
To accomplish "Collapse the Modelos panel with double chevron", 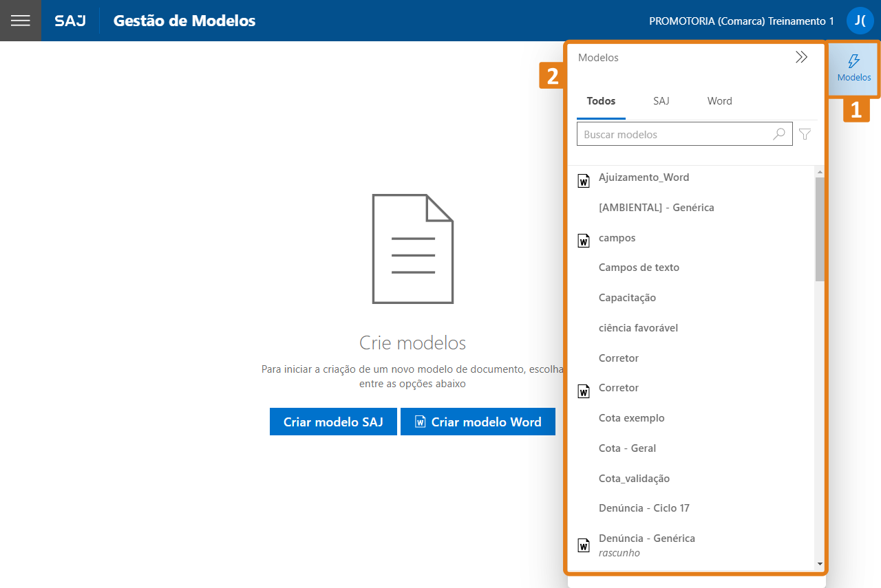I will 801,58.
